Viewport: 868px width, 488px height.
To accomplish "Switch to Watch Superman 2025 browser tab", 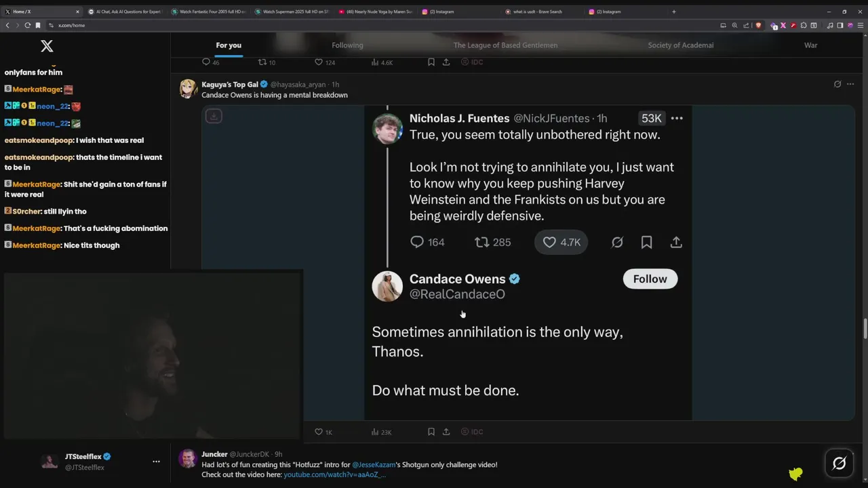I will (292, 12).
